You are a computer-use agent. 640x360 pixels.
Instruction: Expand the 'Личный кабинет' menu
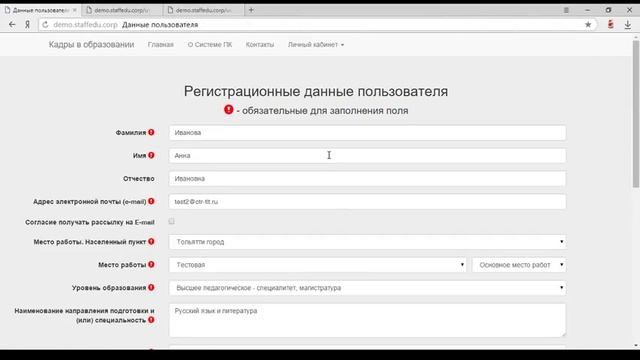[316, 44]
